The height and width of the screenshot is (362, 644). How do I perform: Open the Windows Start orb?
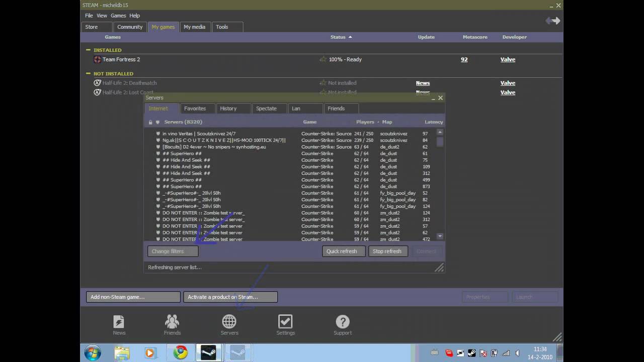[x=93, y=353]
